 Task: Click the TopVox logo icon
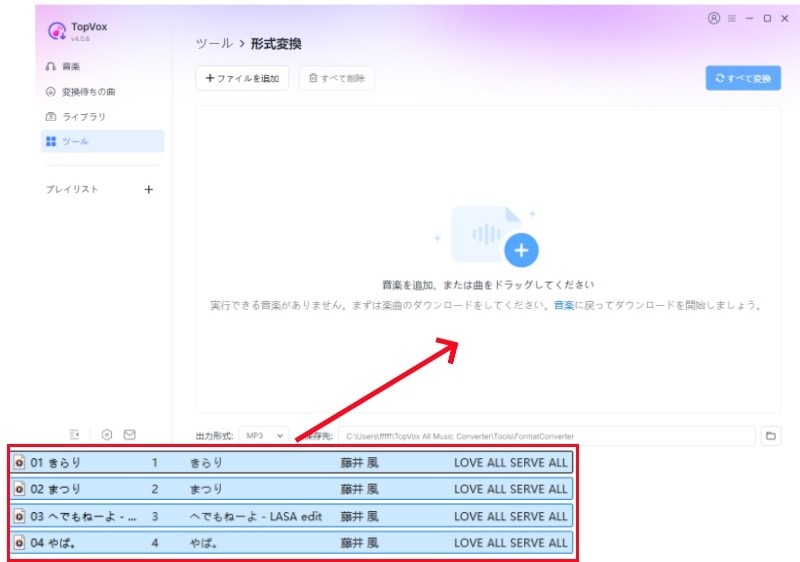pos(57,31)
